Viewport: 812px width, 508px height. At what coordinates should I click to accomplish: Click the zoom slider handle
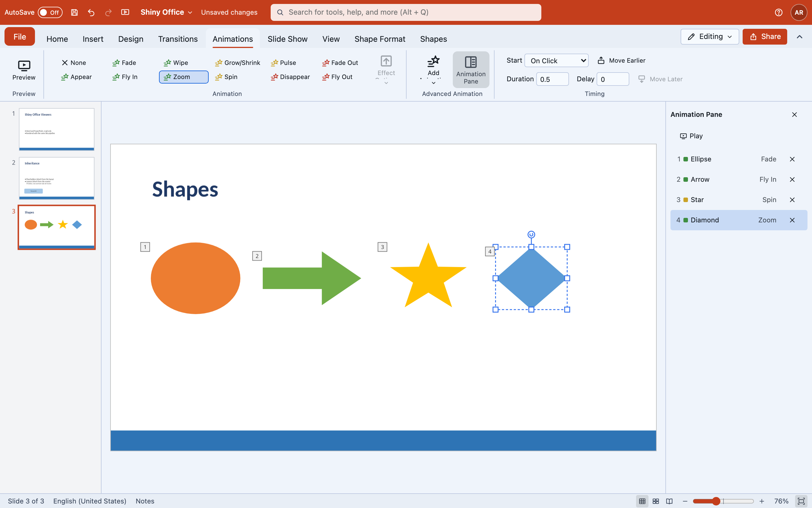716,501
